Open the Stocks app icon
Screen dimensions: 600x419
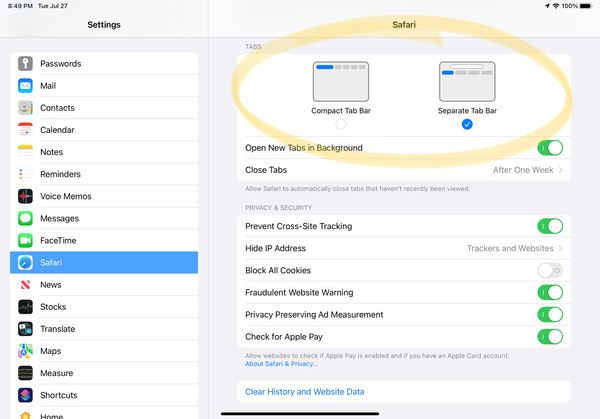coord(25,307)
